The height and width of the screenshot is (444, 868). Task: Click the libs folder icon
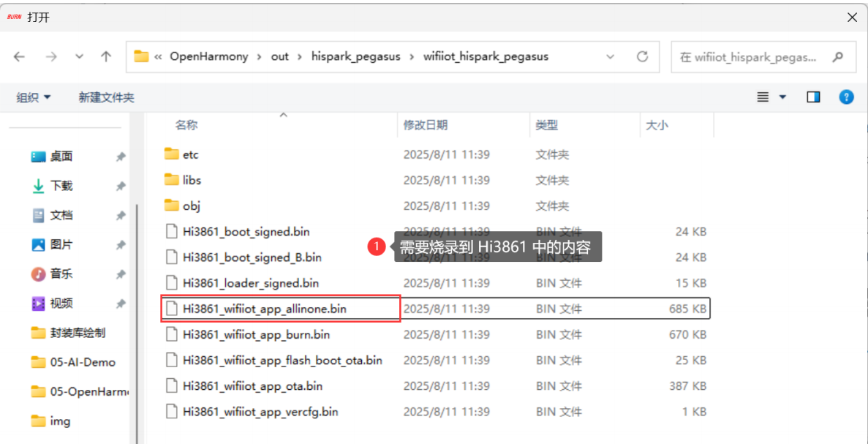[172, 179]
